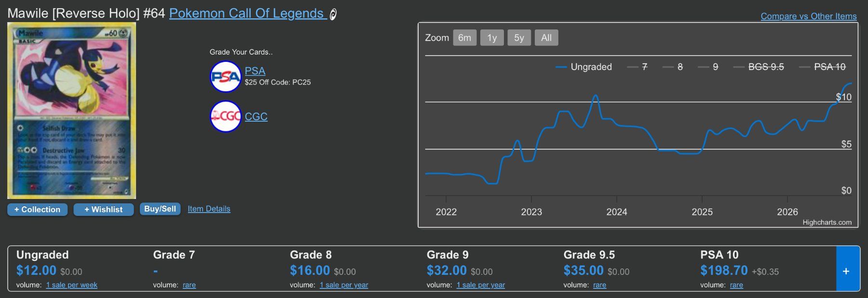Select the 5y zoom range

519,38
